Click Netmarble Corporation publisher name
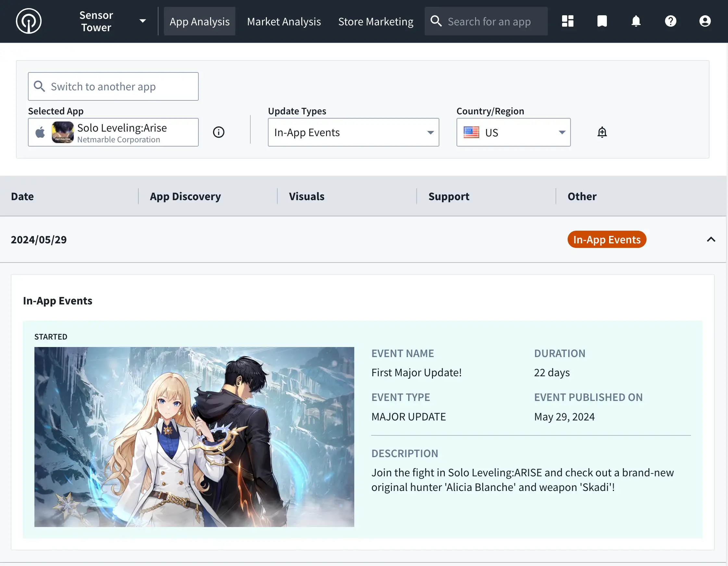The image size is (728, 566). point(118,140)
